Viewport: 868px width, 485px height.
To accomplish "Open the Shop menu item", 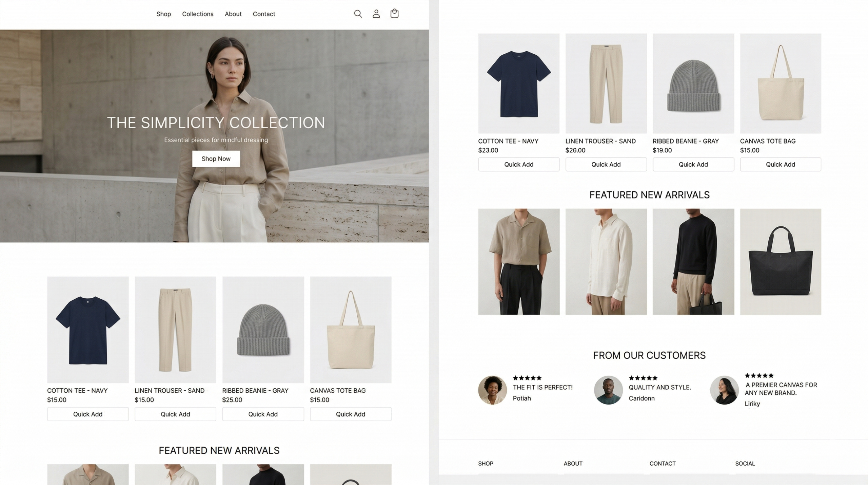I will pos(163,14).
